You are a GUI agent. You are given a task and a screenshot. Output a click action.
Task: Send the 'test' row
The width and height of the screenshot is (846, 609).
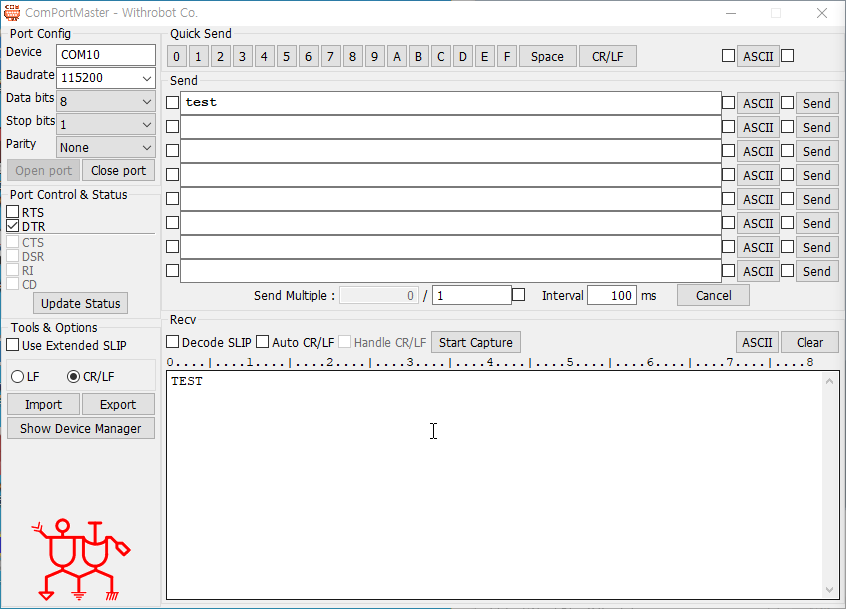coord(817,104)
